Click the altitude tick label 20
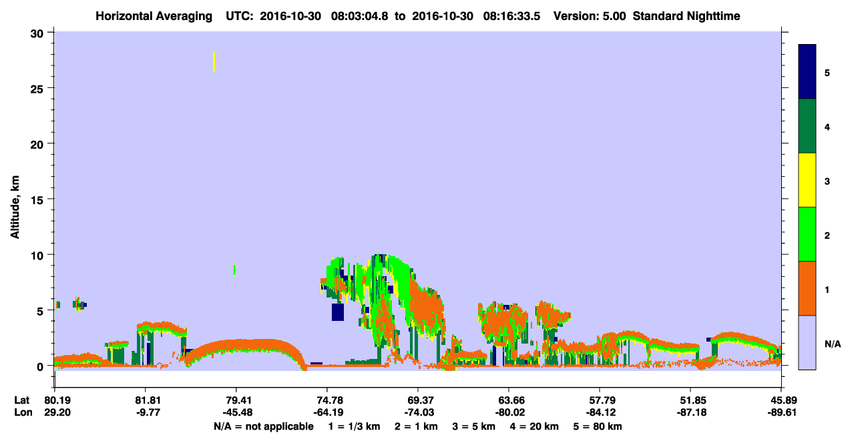The width and height of the screenshot is (868, 445). (x=39, y=143)
